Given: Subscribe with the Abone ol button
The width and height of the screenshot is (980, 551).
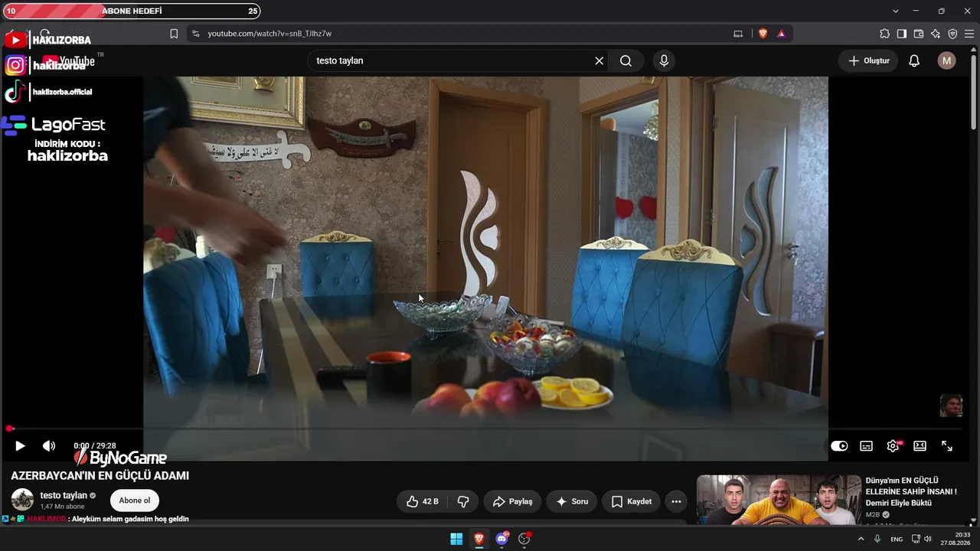Looking at the screenshot, I should coord(135,500).
